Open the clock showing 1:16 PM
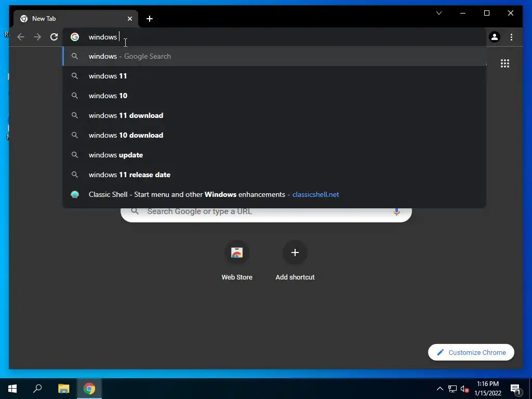532x399 pixels. coord(487,389)
